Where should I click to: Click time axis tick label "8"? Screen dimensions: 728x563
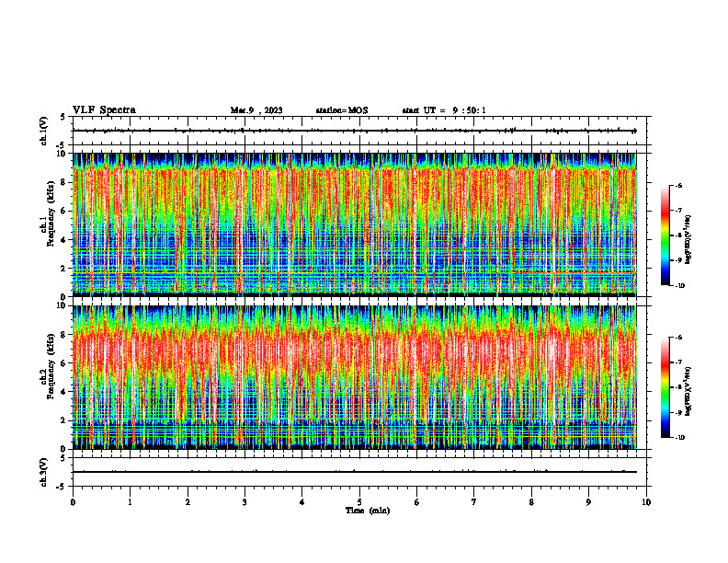(x=531, y=502)
